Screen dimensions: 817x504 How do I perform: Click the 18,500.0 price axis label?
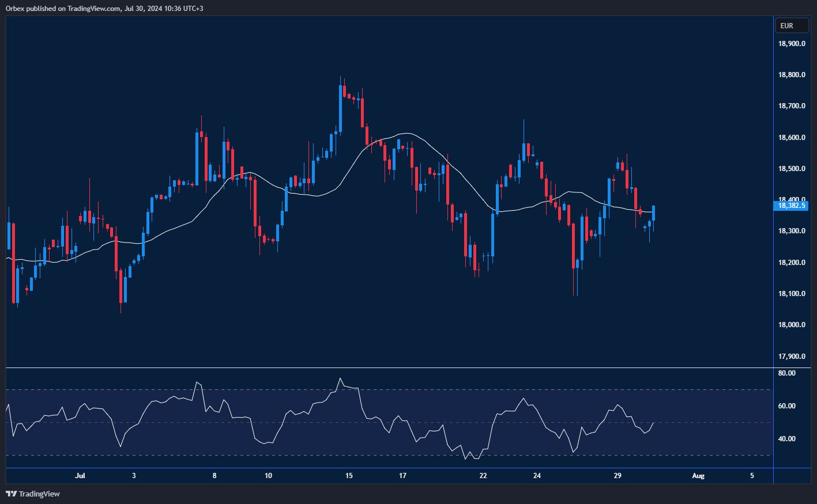[x=791, y=169]
